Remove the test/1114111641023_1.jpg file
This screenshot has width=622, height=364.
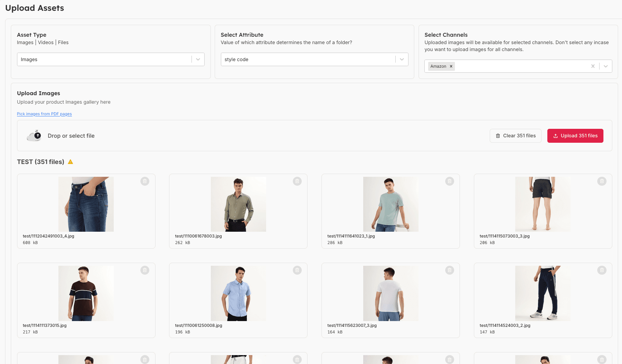pyautogui.click(x=449, y=181)
